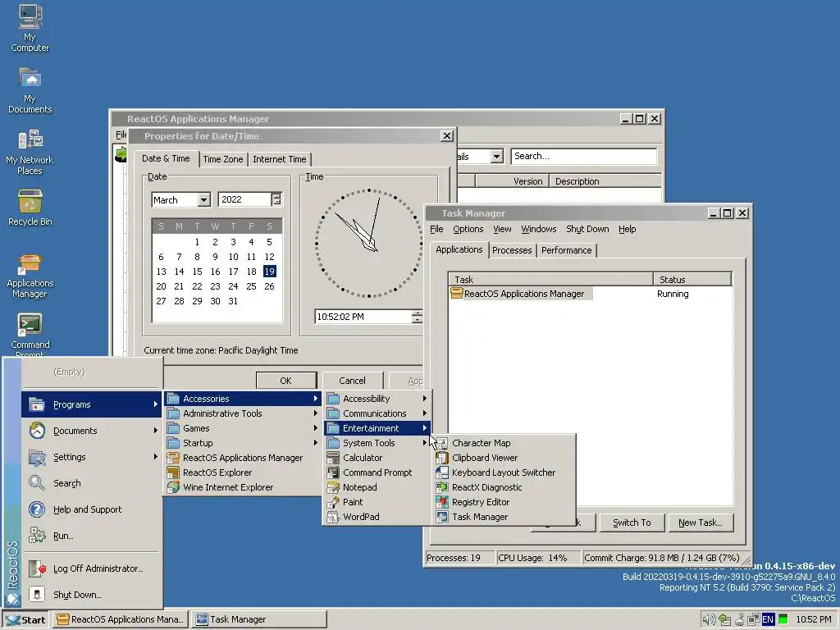Click the Help and Support icon
The width and height of the screenshot is (840, 630).
click(x=37, y=509)
